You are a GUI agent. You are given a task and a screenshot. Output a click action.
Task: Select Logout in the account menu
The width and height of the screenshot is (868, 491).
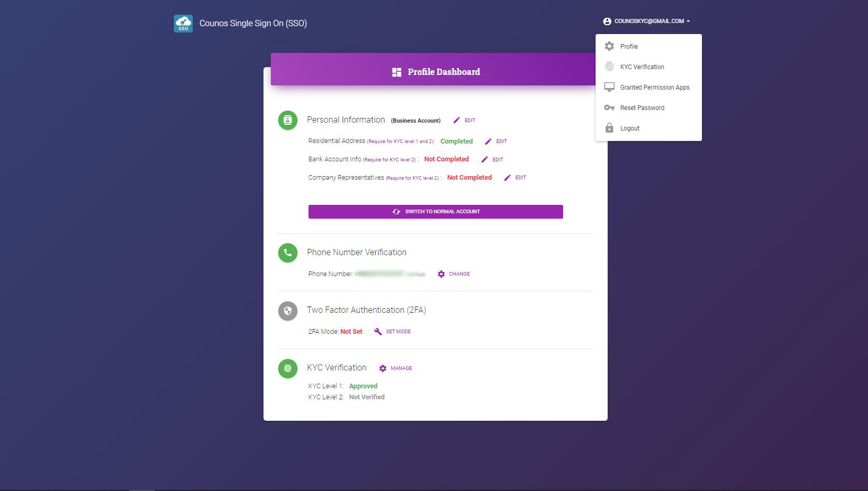click(x=649, y=128)
